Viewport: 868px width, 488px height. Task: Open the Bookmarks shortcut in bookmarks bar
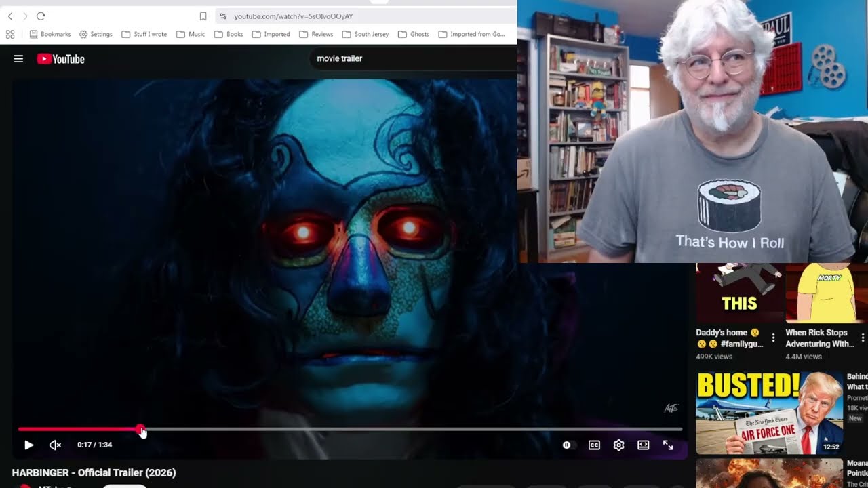point(50,34)
